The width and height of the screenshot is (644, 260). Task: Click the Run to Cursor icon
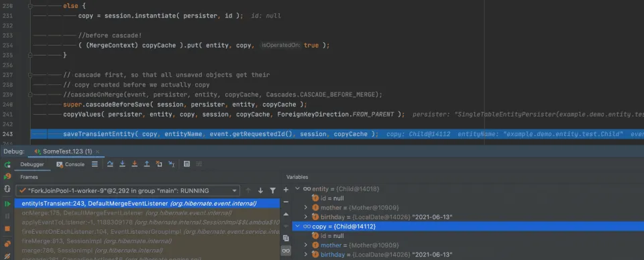pos(172,164)
